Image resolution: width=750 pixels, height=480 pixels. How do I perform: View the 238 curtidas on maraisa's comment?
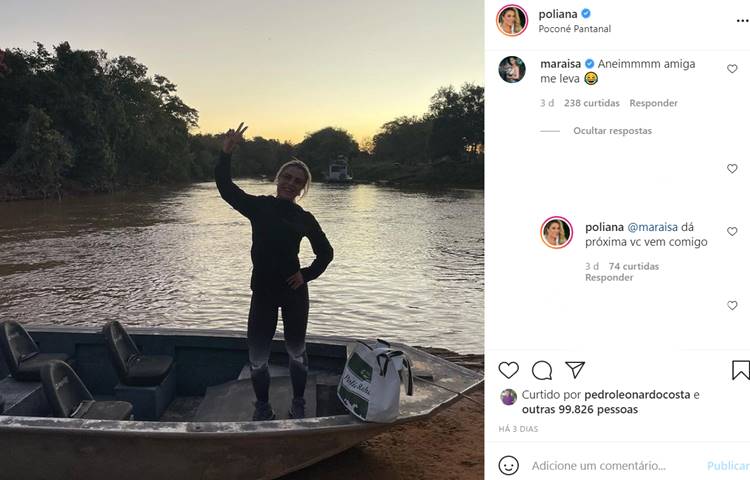591,103
